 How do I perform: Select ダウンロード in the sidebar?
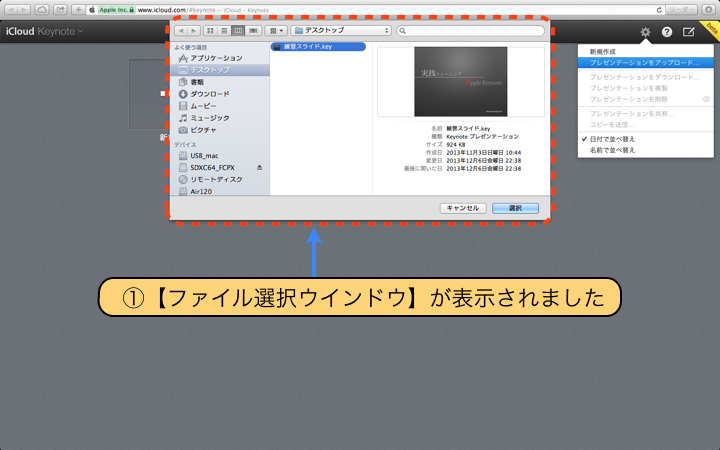219,94
